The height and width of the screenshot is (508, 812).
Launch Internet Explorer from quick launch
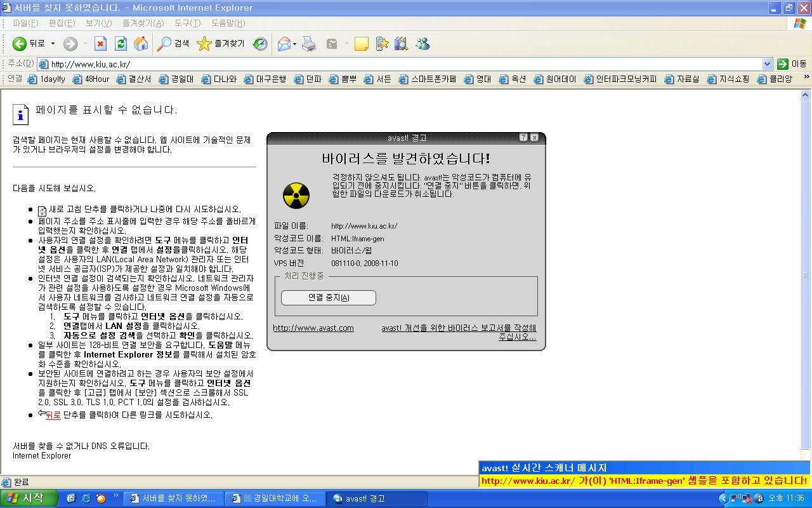[86, 498]
